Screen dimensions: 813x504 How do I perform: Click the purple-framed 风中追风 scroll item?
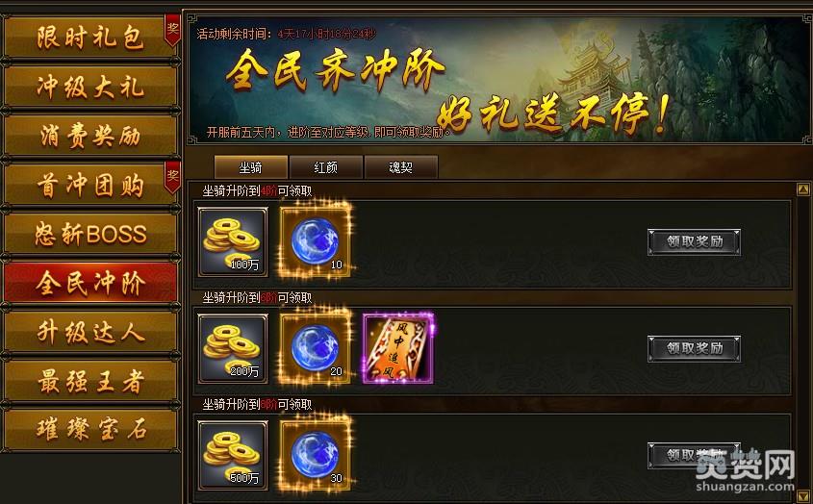[x=397, y=348]
